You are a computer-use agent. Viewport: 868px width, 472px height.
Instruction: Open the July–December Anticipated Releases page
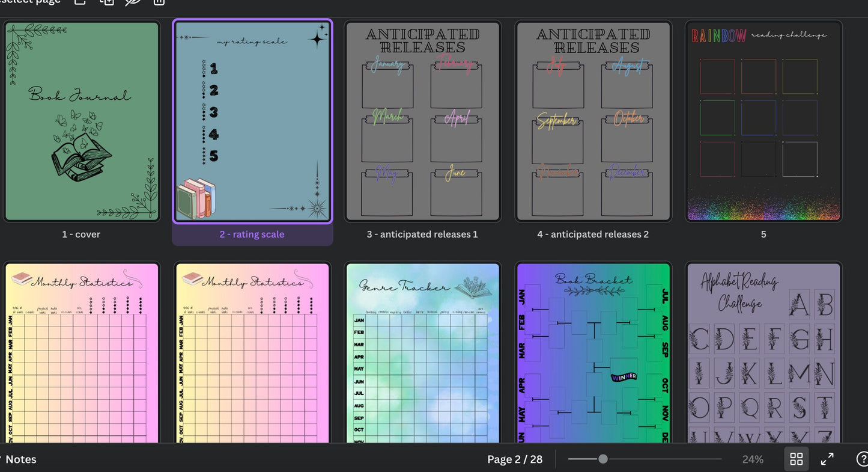pos(593,121)
